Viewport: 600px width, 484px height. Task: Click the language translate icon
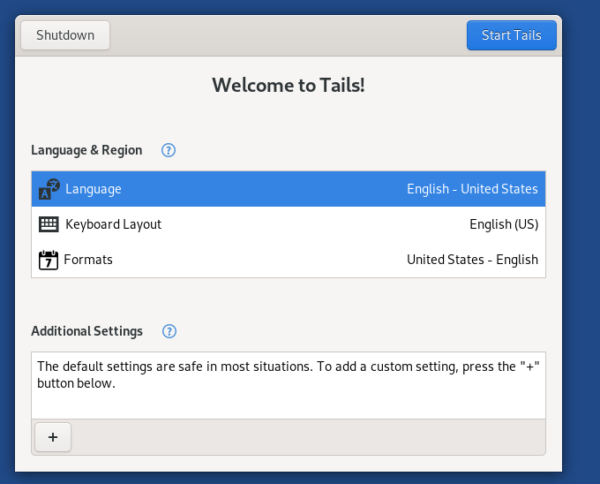coord(49,189)
